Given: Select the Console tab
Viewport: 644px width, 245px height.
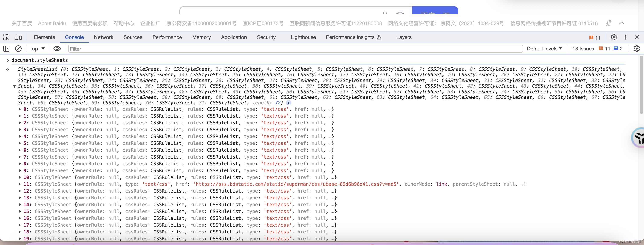Looking at the screenshot, I should click(x=74, y=37).
